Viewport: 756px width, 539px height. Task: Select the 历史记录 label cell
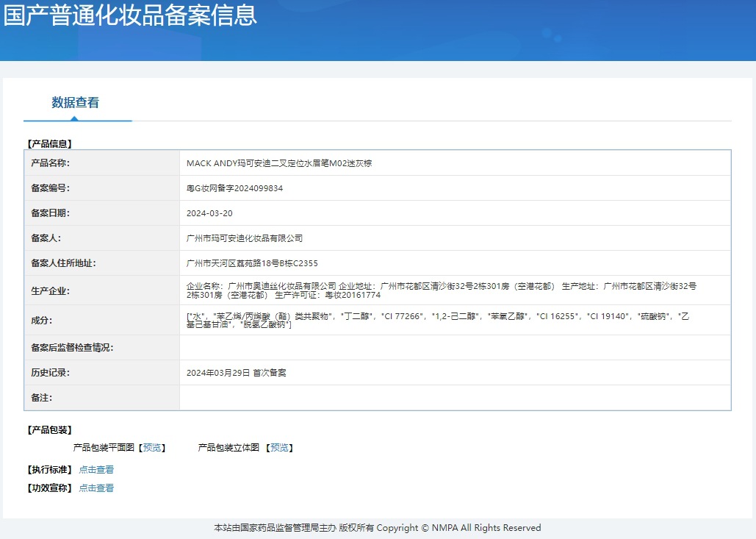[101, 373]
